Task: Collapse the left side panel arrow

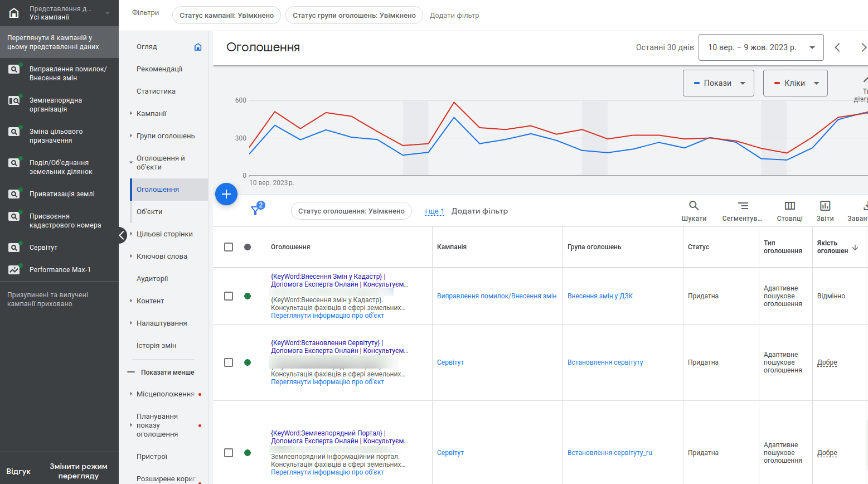Action: tap(122, 235)
